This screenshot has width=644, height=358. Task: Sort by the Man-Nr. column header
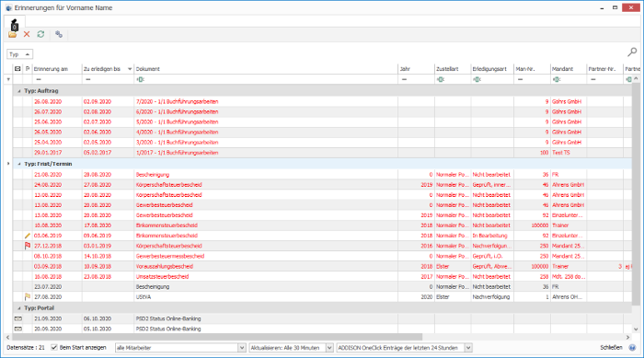pos(532,69)
